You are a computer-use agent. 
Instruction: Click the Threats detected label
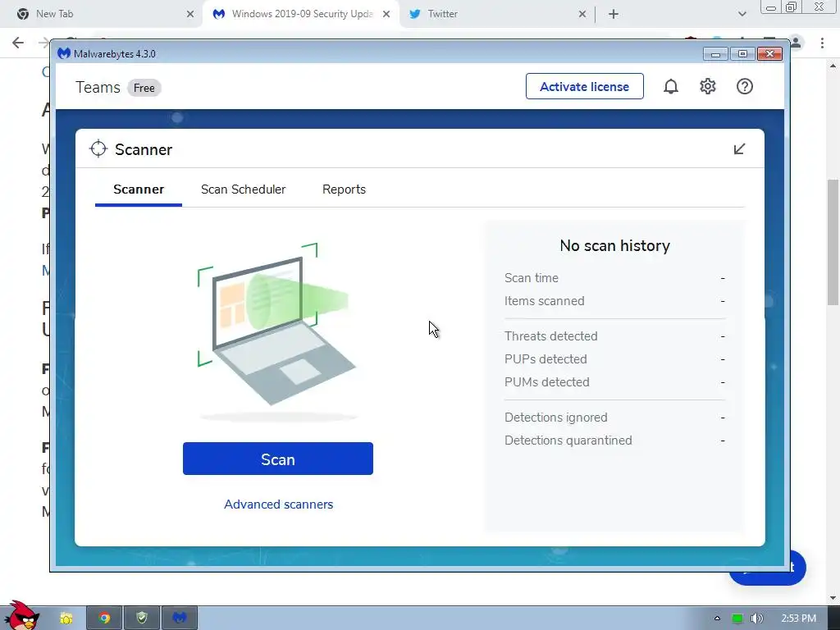tap(550, 336)
